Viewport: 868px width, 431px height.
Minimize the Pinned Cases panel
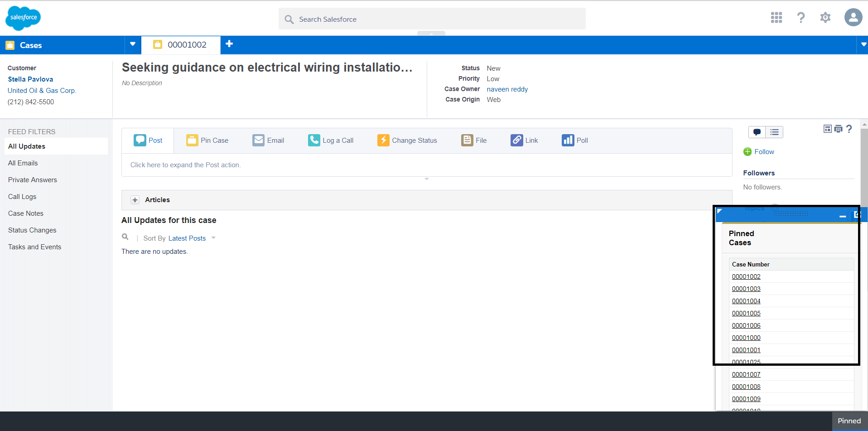coord(843,216)
